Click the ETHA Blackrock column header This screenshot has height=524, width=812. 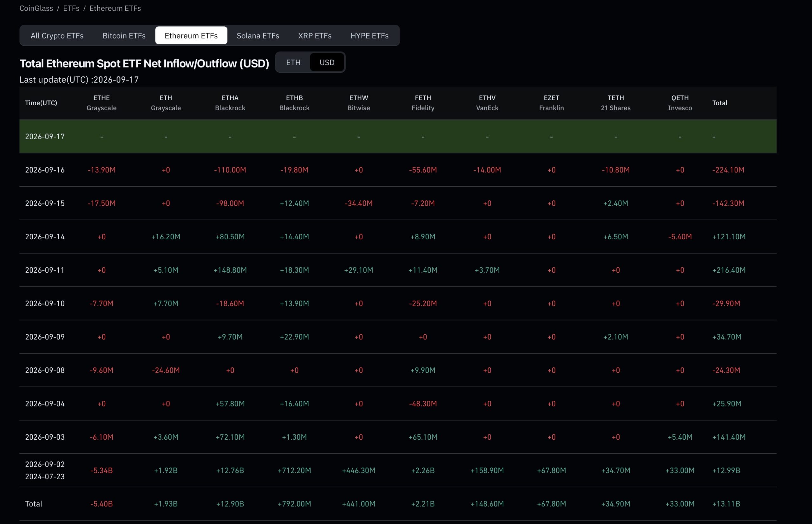[x=230, y=103]
